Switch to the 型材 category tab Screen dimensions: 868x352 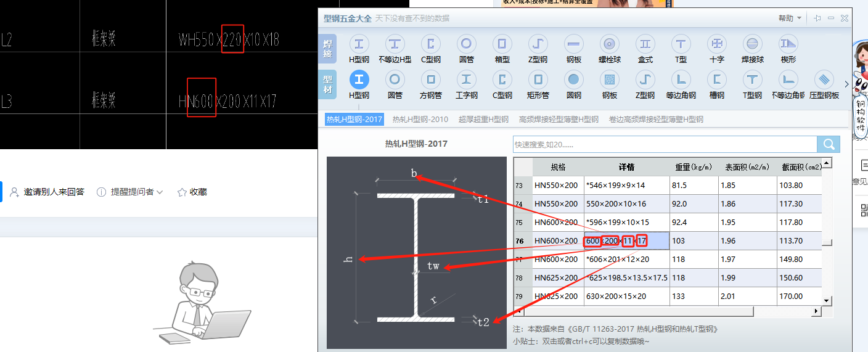pyautogui.click(x=328, y=84)
